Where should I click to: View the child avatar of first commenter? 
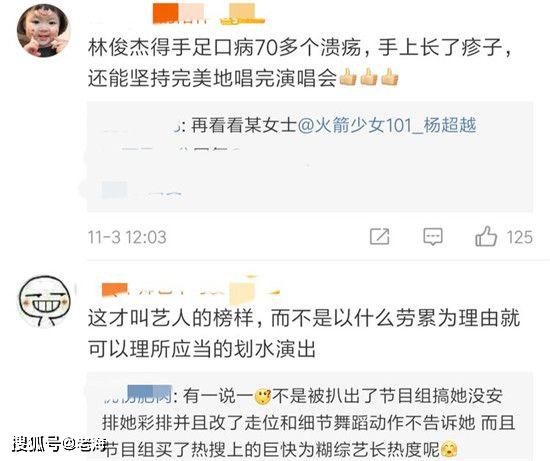click(x=43, y=30)
